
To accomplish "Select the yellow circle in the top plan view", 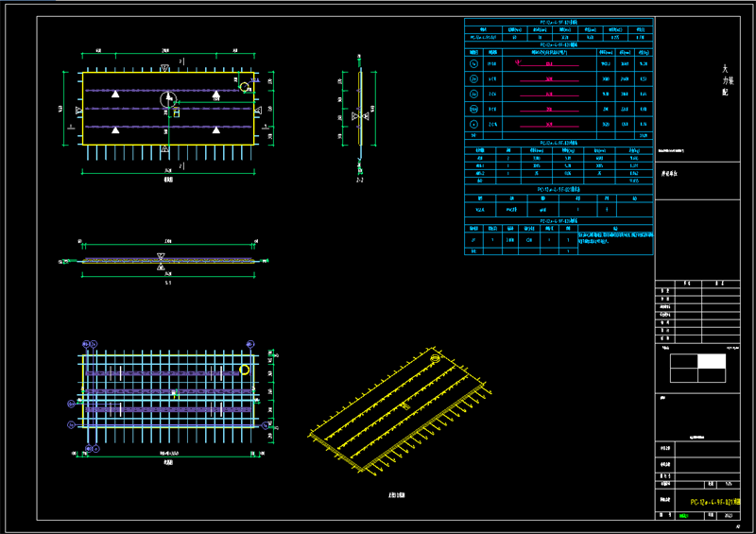I will pyautogui.click(x=245, y=87).
